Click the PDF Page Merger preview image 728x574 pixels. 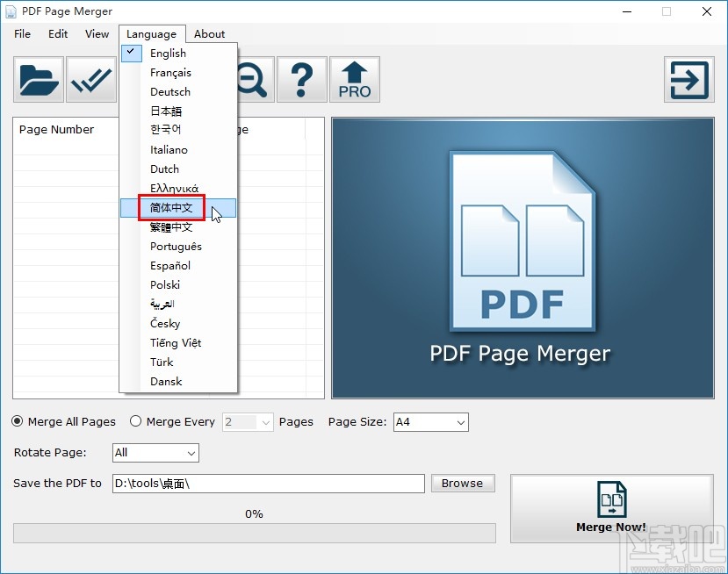523,258
